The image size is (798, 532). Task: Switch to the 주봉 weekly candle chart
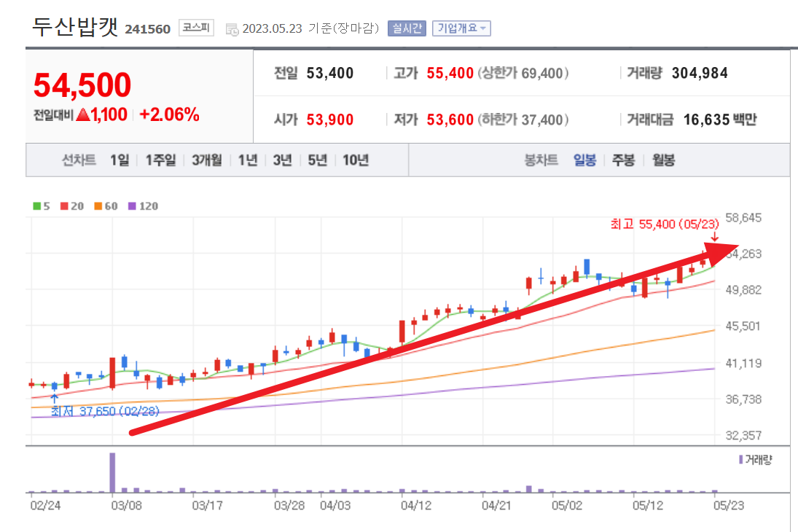[x=623, y=160]
